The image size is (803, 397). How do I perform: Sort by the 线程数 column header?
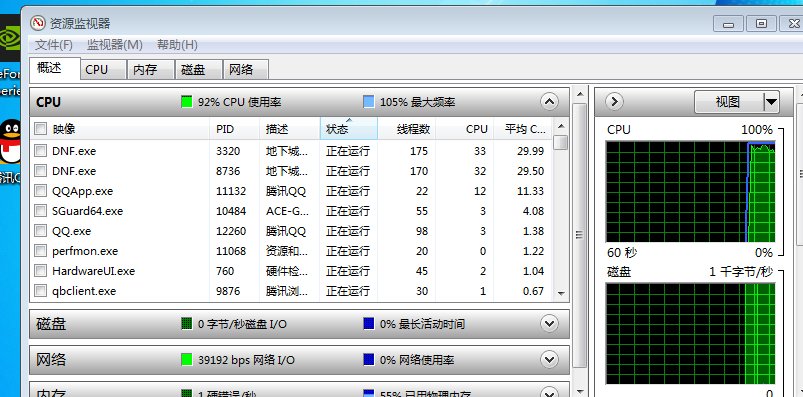point(407,129)
